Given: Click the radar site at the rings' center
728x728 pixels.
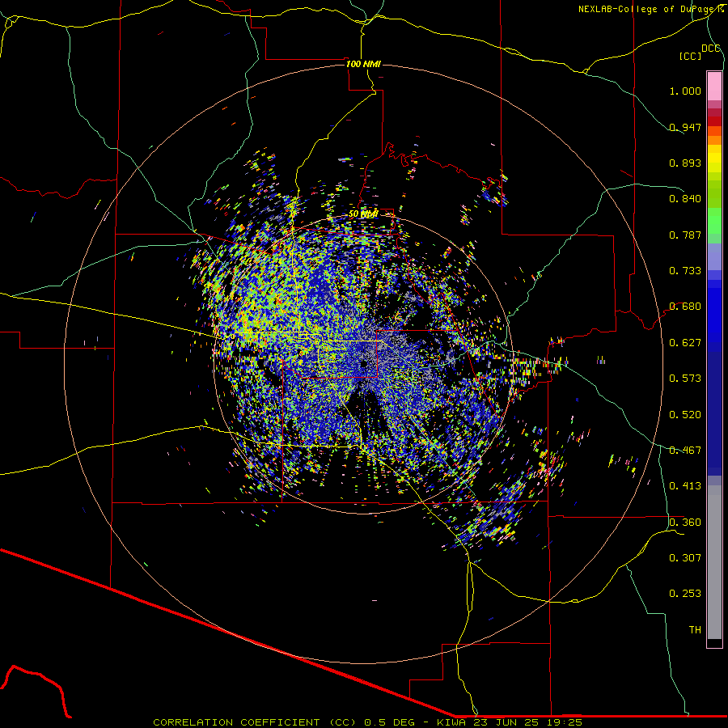Looking at the screenshot, I should pos(364,364).
